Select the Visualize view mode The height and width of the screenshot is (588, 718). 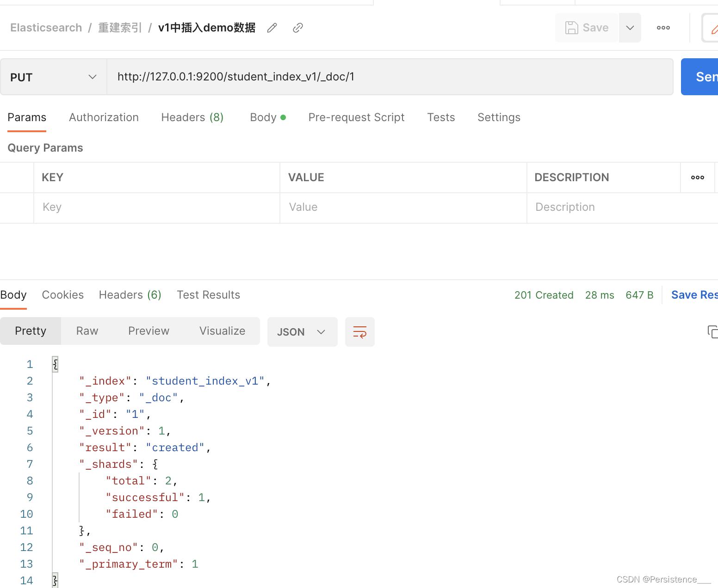222,331
